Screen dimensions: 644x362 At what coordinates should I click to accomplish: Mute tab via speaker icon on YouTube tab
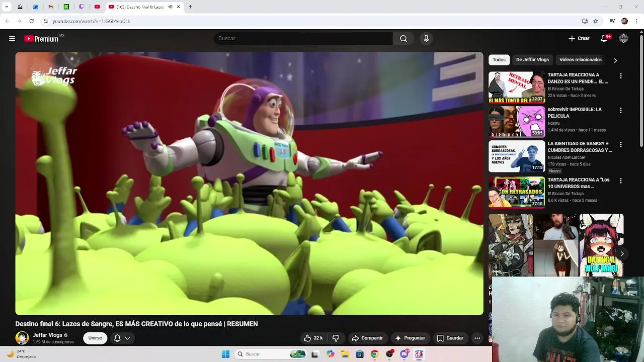170,7
